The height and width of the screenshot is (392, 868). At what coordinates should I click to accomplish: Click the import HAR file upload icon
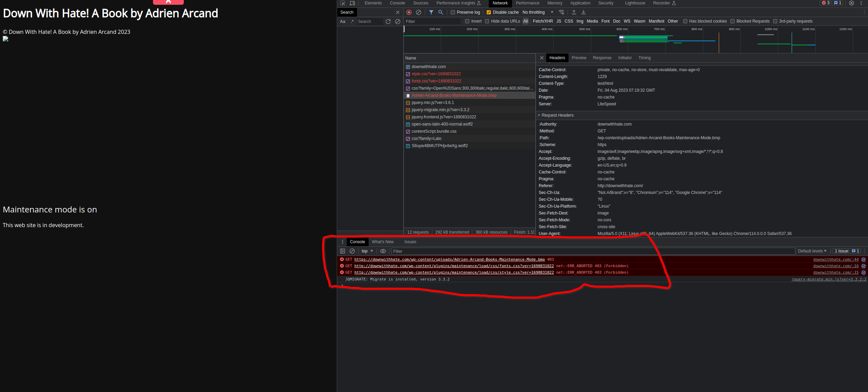tap(574, 12)
